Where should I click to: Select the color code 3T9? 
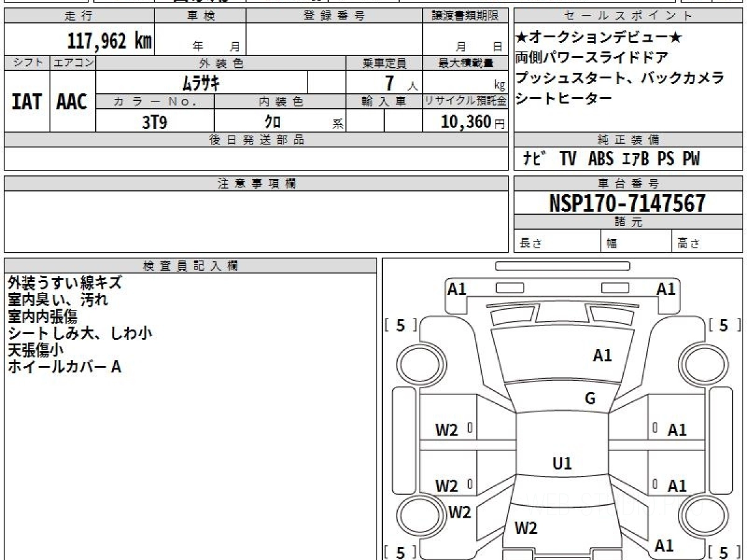coord(154,122)
